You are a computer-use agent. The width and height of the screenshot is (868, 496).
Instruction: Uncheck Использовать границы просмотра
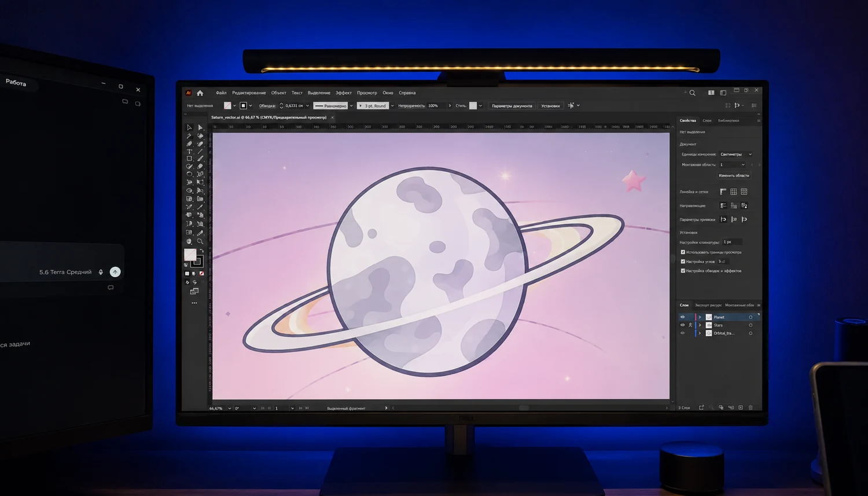pos(683,252)
